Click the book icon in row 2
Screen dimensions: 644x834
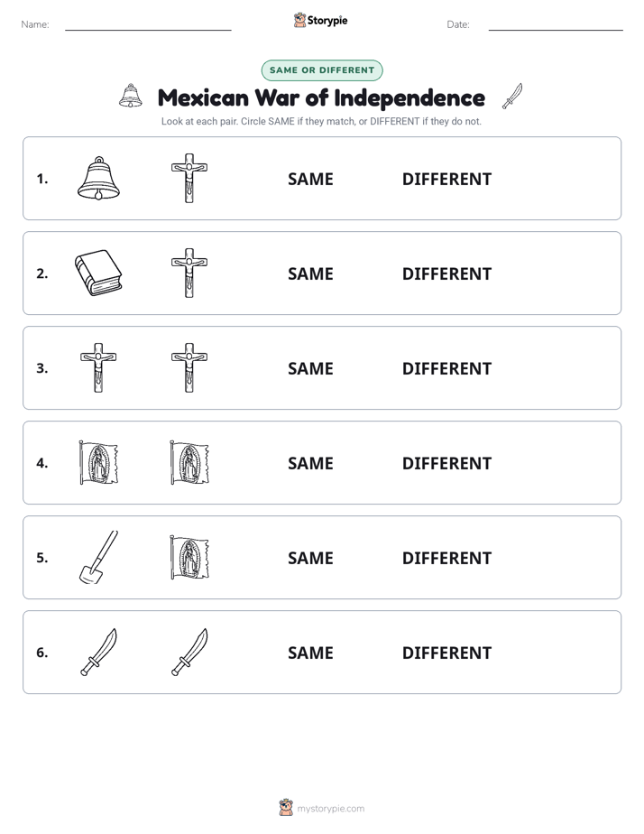point(98,273)
